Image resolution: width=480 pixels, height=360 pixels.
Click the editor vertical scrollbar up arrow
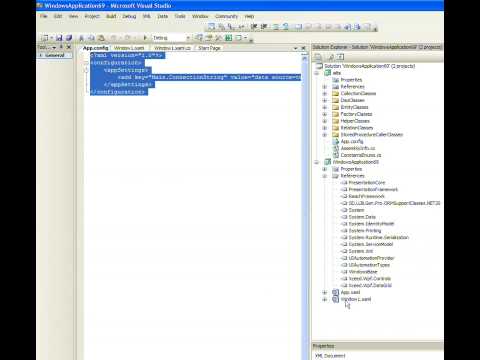click(304, 59)
